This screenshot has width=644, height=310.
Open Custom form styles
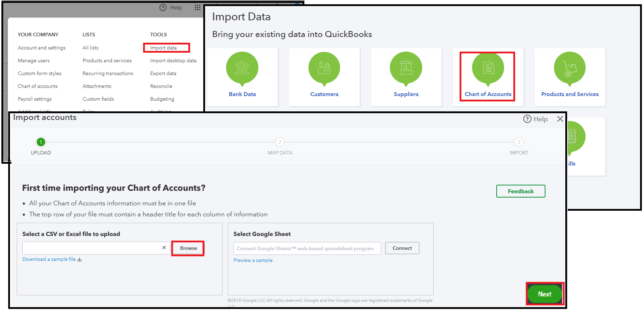click(40, 73)
